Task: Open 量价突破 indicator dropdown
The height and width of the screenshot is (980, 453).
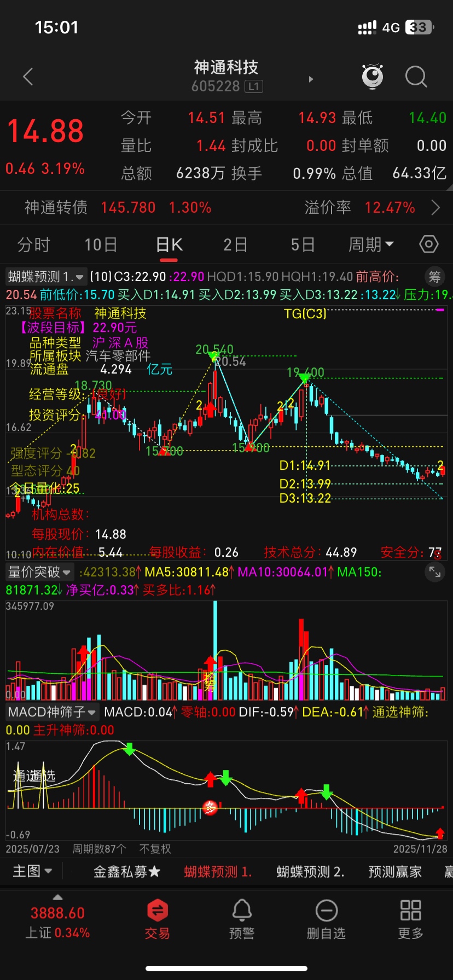Action: pyautogui.click(x=39, y=572)
